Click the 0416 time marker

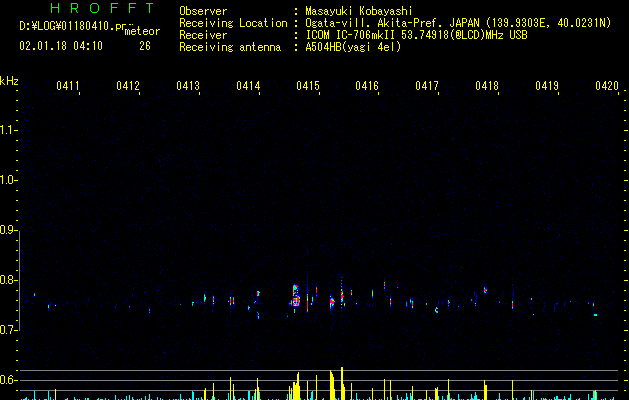(367, 85)
